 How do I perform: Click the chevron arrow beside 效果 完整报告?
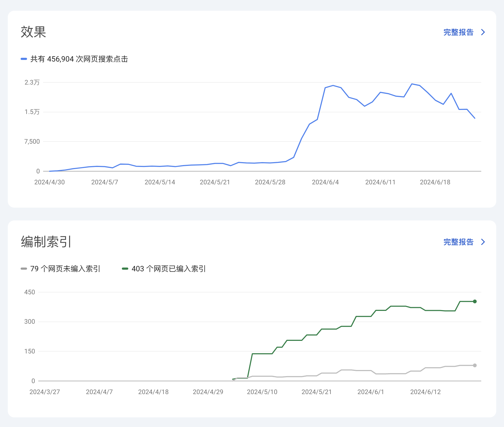point(483,32)
